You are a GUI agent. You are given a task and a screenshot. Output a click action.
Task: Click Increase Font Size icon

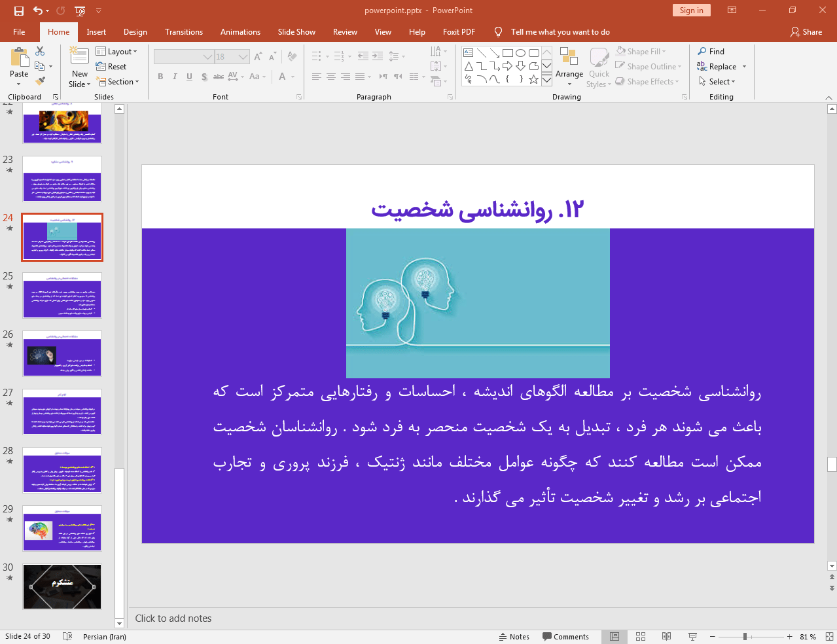(x=258, y=57)
